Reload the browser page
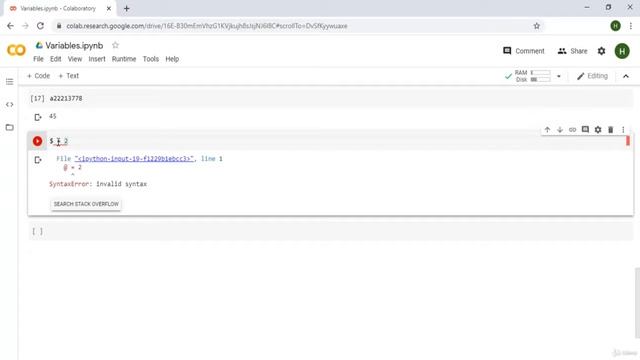The height and width of the screenshot is (360, 640). (40, 26)
